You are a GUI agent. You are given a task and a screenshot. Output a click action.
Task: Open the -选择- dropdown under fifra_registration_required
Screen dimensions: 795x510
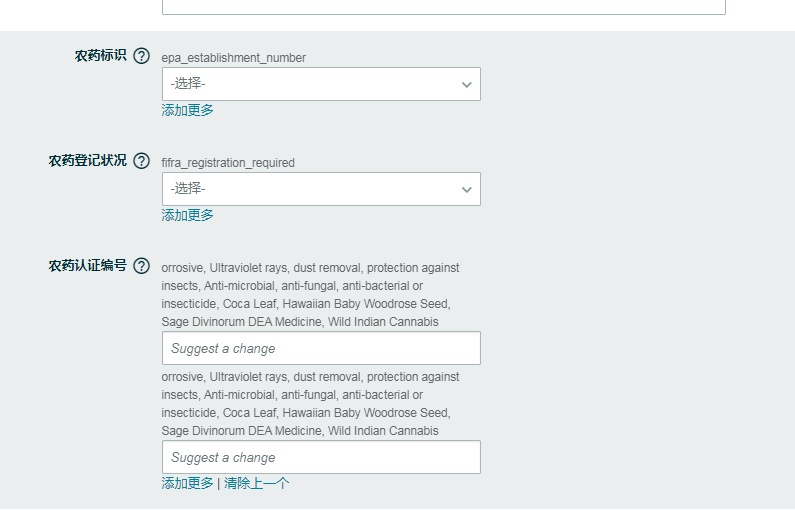coord(321,189)
